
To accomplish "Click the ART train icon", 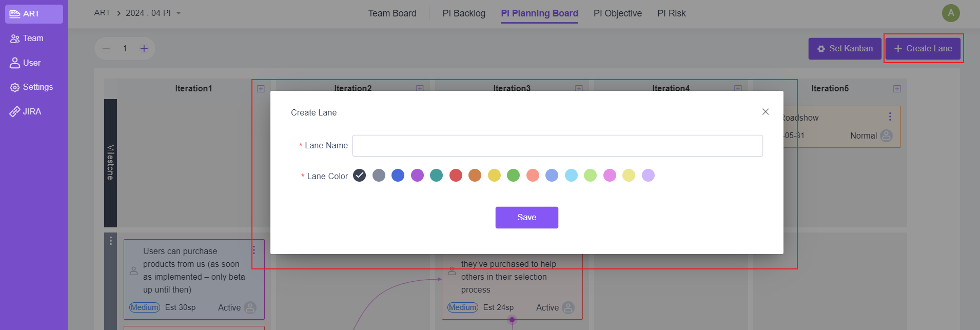I will pyautogui.click(x=15, y=14).
